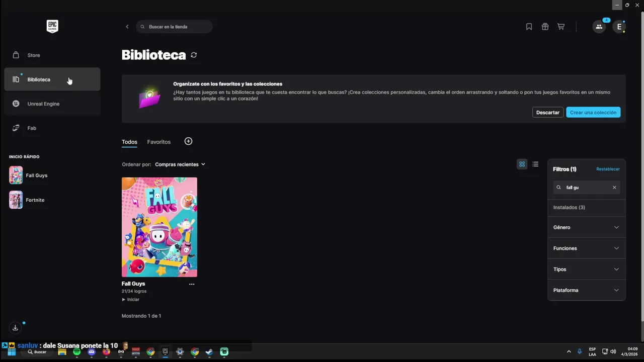Show hidden system tray icons
The image size is (644, 362).
pos(569,352)
